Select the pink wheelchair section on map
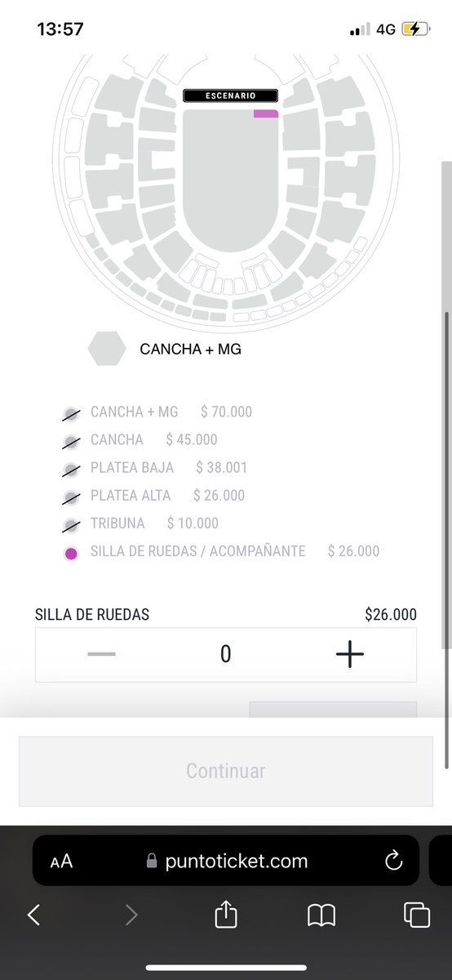 [266, 114]
